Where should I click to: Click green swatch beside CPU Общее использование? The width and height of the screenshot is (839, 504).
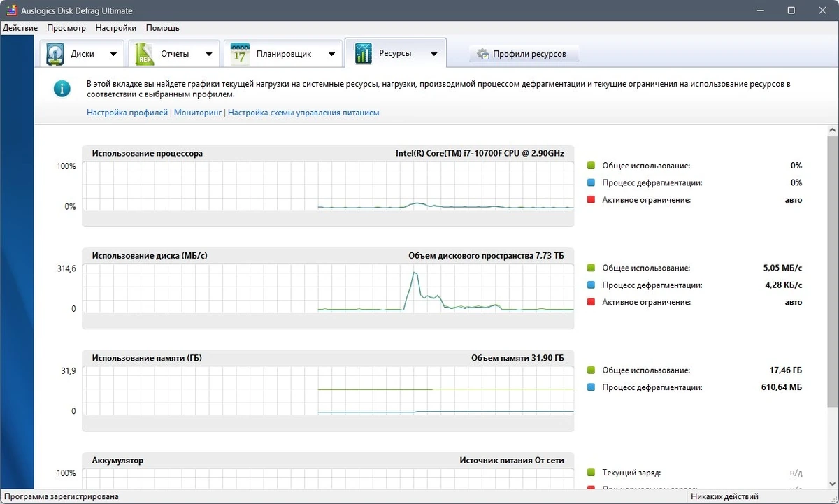pyautogui.click(x=591, y=166)
